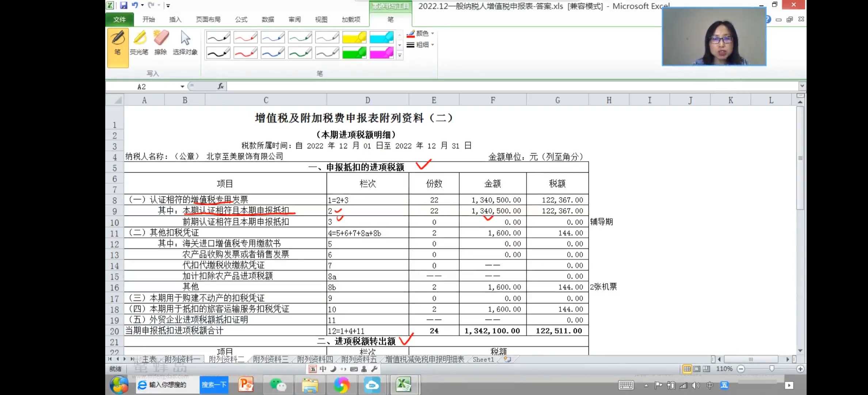Select the Pen ink tool
This screenshot has height=395, width=868.
pyautogui.click(x=118, y=47)
